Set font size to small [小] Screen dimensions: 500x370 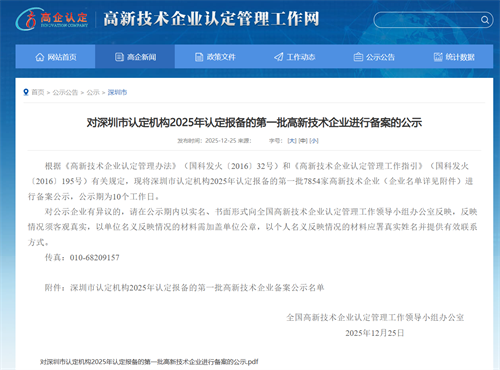point(314,141)
